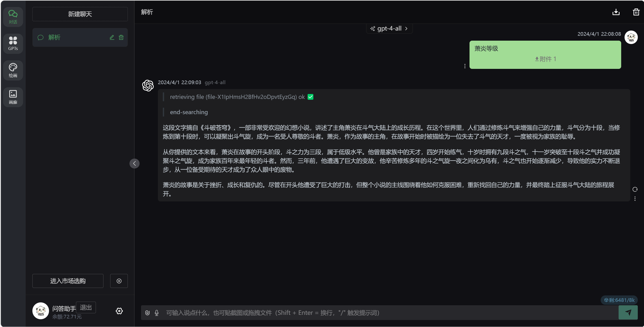Viewport: 644px width, 327px height.
Task: Switch to the GPTs tab
Action: pos(13,43)
